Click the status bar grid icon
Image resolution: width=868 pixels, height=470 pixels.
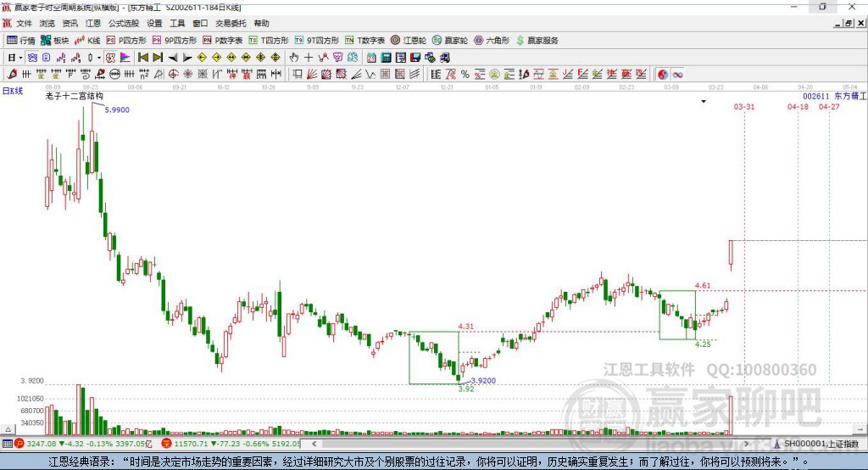(x=7, y=444)
